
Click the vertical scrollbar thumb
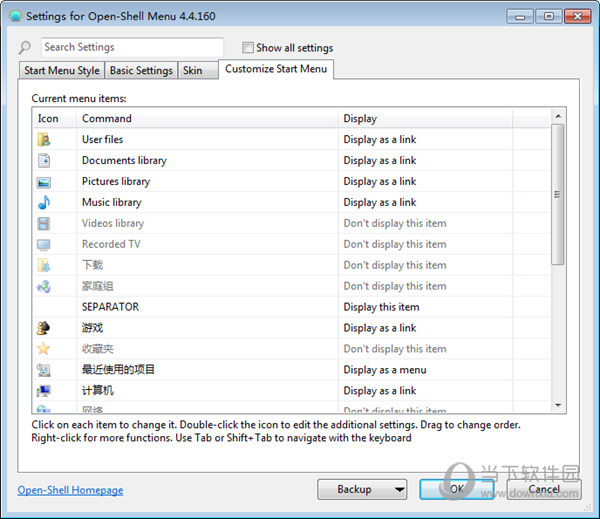(558, 194)
